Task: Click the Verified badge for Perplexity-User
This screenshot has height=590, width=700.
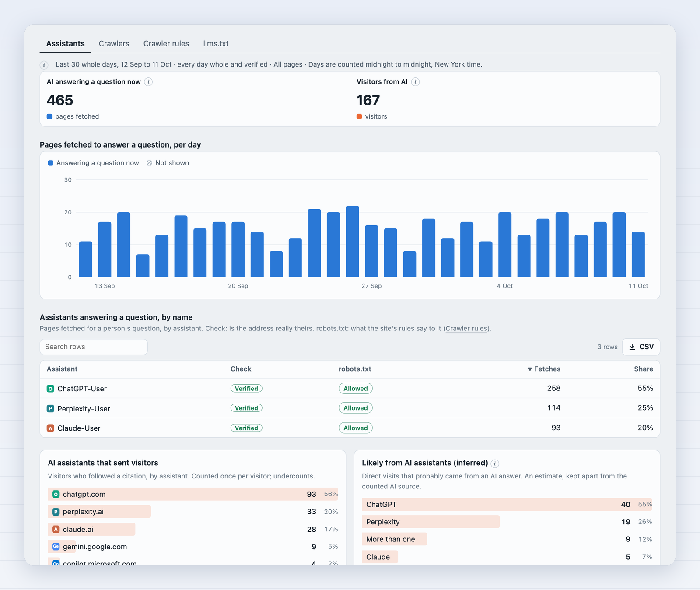Action: (x=246, y=408)
